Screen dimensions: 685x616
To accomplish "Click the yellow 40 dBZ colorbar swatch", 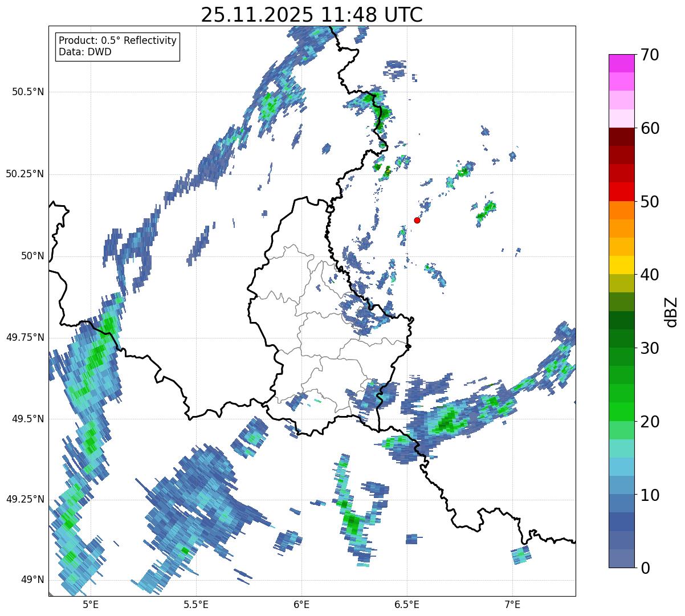I will (621, 265).
